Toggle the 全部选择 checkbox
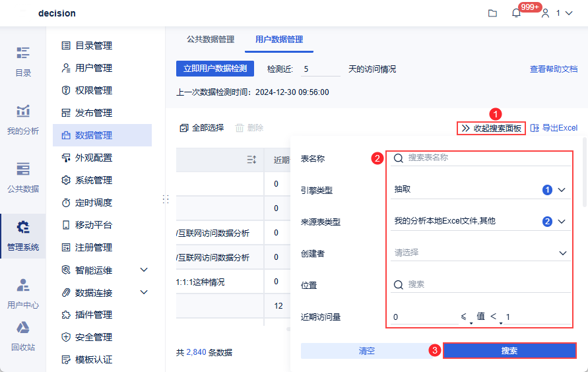Image resolution: width=588 pixels, height=372 pixels. point(184,128)
